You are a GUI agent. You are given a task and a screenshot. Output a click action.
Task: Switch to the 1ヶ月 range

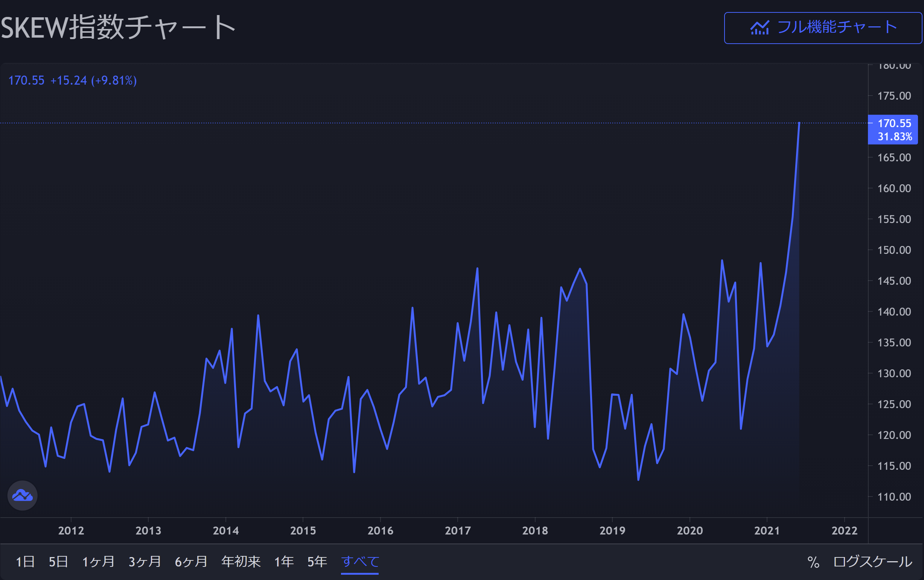(98, 562)
